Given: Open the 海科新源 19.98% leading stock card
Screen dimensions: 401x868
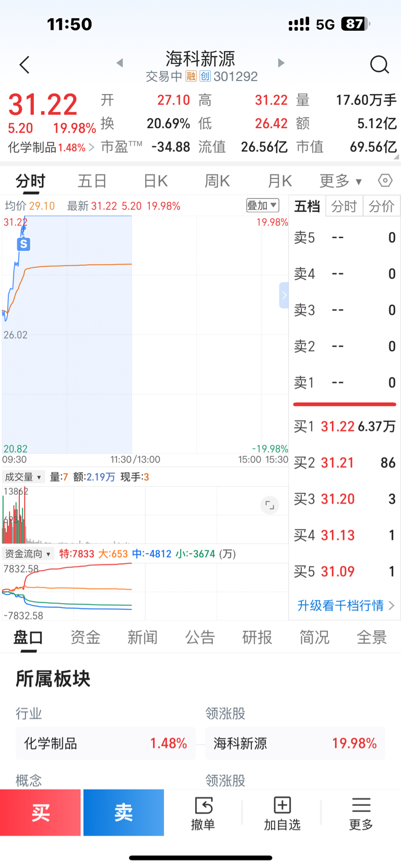Looking at the screenshot, I should (x=295, y=743).
